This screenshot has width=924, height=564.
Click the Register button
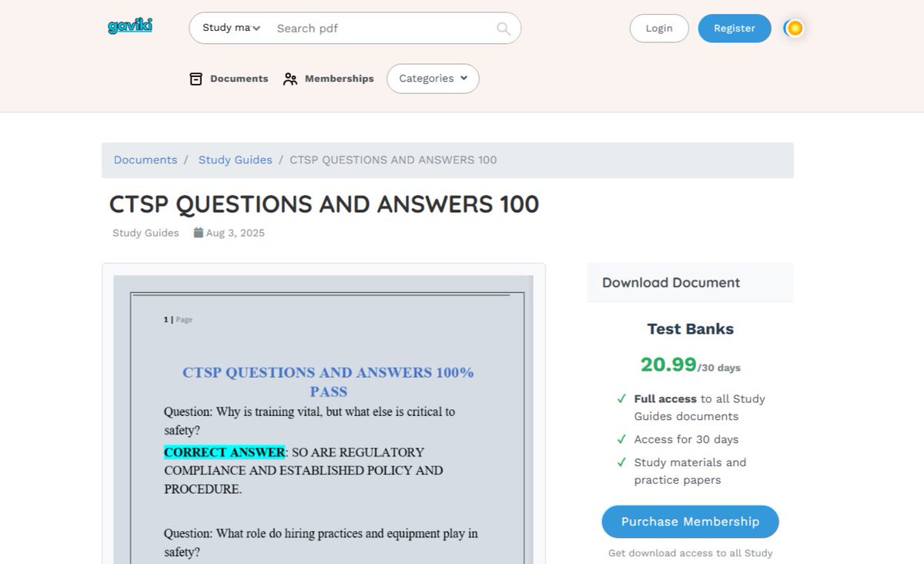click(x=735, y=29)
